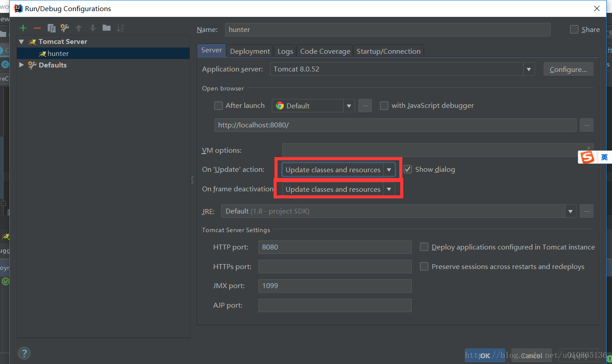This screenshot has height=364, width=612.
Task: Move the configuration down with the arrow
Action: pyautogui.click(x=92, y=28)
